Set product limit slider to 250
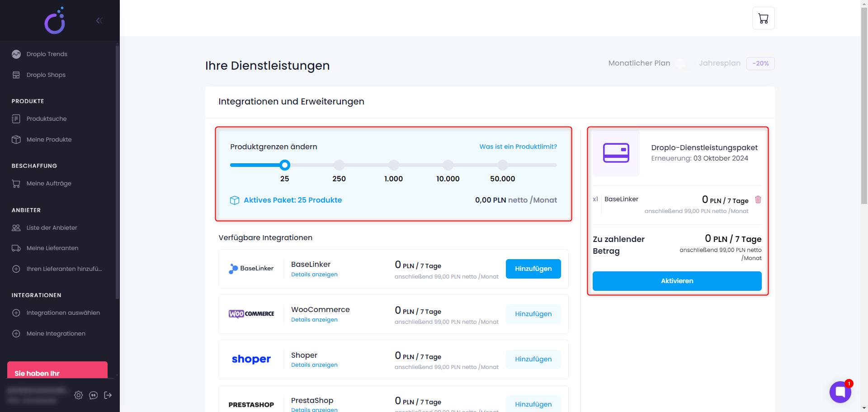Screen dimensions: 868x412 339,165
